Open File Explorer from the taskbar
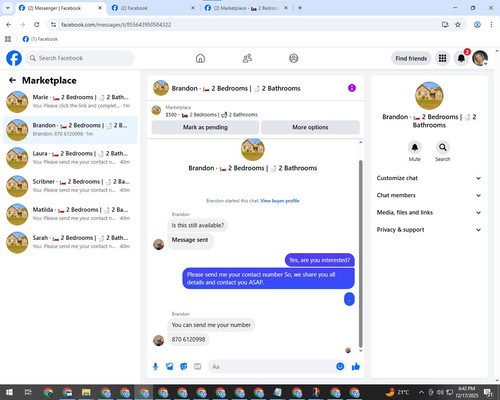The image size is (500, 400). pos(86,392)
